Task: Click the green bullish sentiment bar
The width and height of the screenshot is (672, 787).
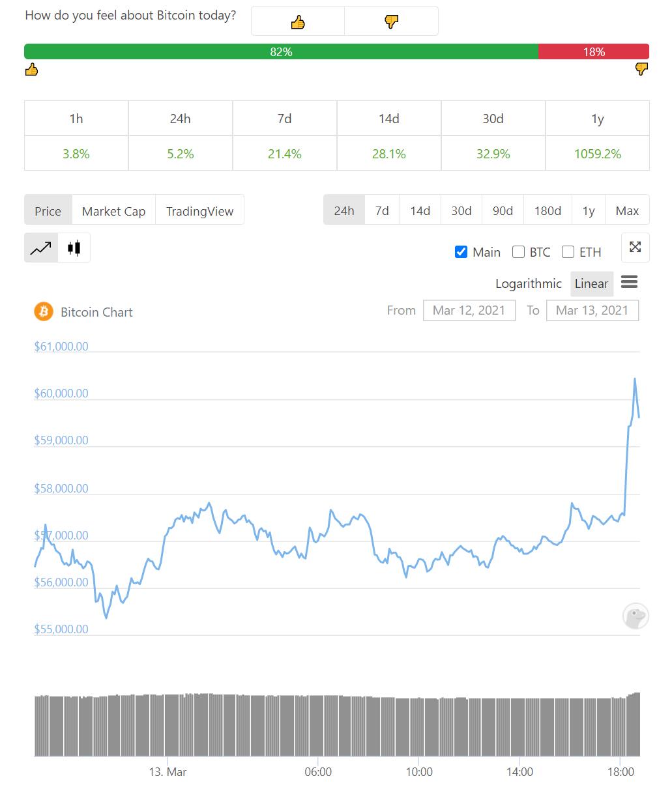Action: pyautogui.click(x=281, y=51)
